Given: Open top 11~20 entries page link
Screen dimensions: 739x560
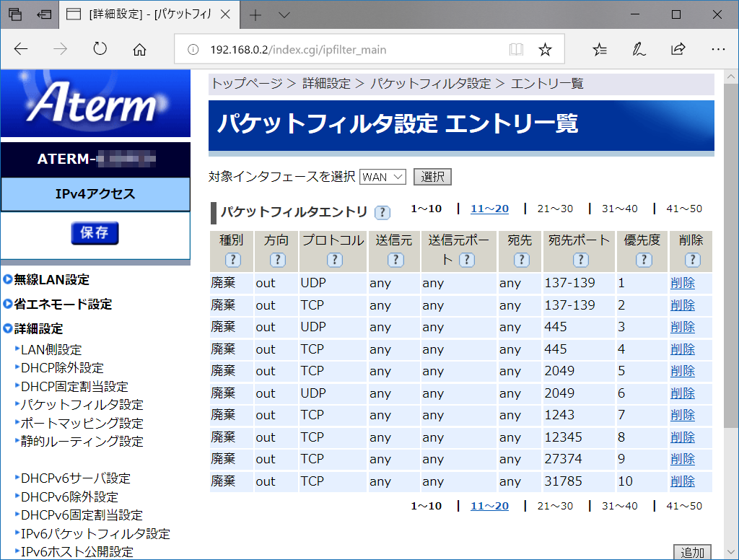Looking at the screenshot, I should click(490, 209).
